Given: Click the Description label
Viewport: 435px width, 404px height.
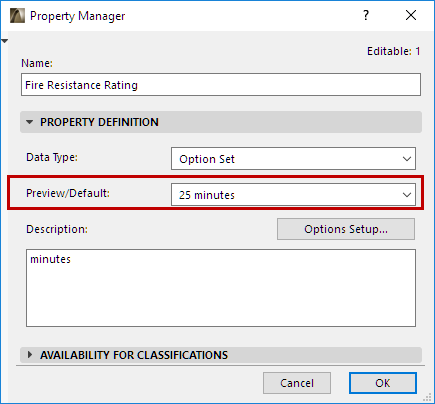Looking at the screenshot, I should pyautogui.click(x=57, y=229).
